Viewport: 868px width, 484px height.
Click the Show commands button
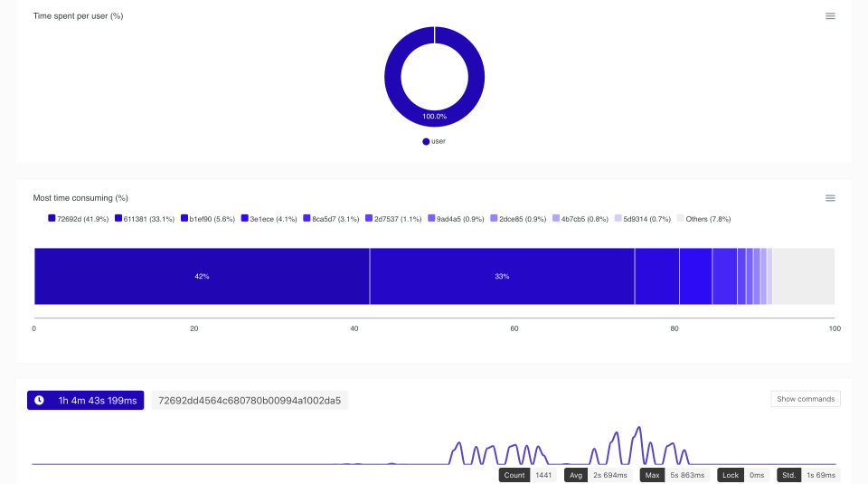806,399
